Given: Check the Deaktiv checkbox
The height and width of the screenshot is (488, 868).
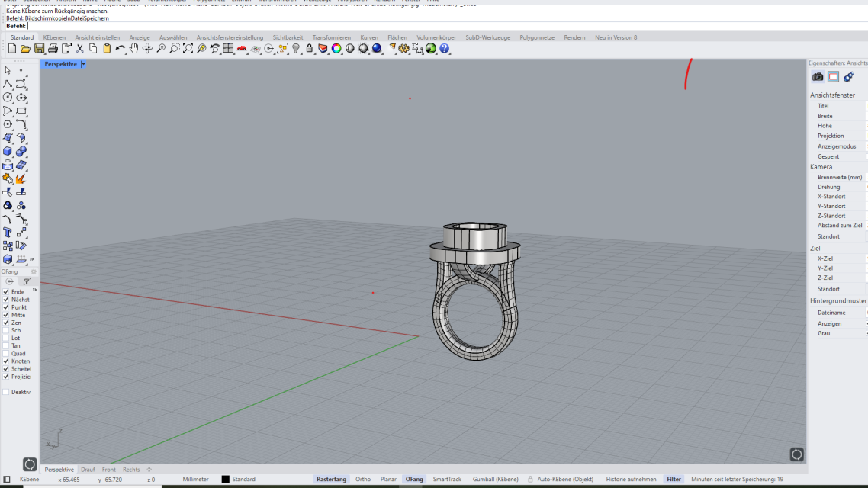Looking at the screenshot, I should (x=6, y=392).
